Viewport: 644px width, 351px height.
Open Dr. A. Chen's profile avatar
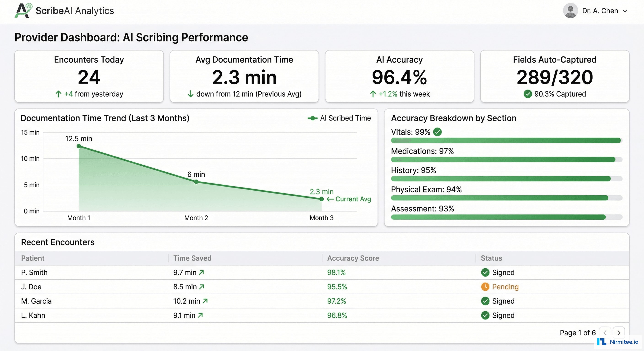pyautogui.click(x=571, y=11)
